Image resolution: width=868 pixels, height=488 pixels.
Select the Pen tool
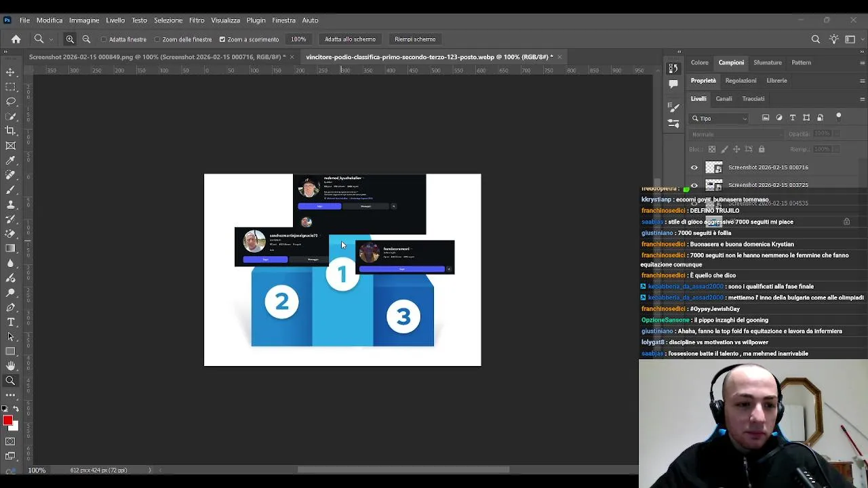pos(10,307)
